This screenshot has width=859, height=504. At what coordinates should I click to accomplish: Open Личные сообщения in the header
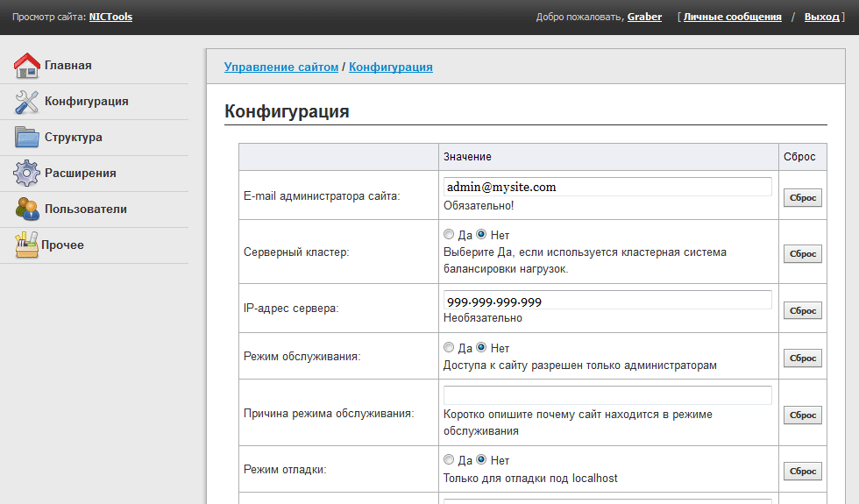733,17
